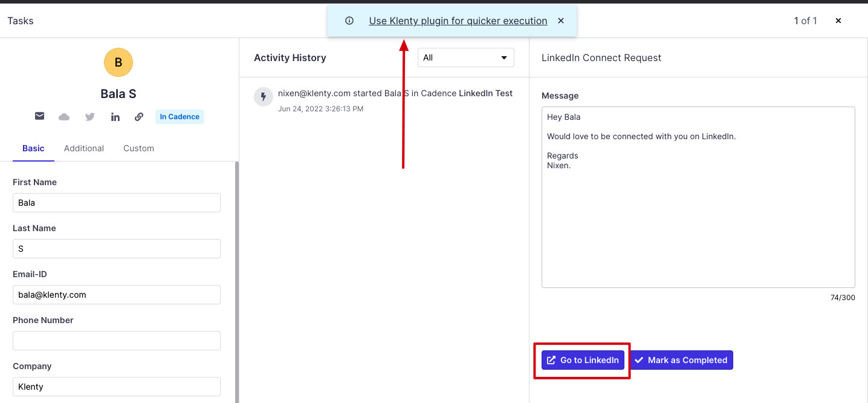Switch to the Additional tab

pos(84,148)
